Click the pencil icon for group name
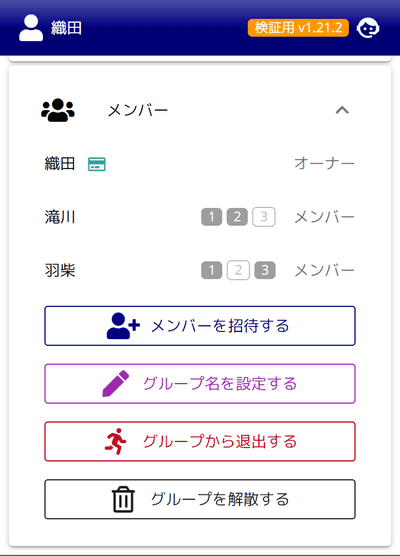 click(x=116, y=383)
